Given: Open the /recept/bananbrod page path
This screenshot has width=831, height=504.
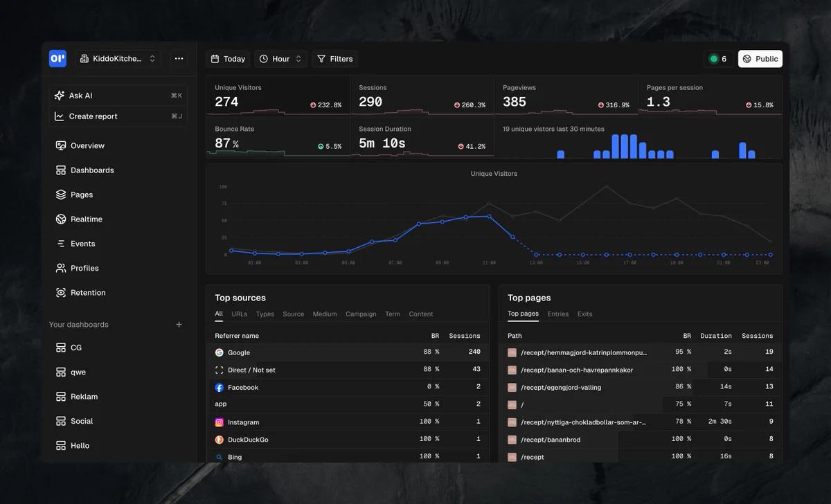Looking at the screenshot, I should click(551, 440).
